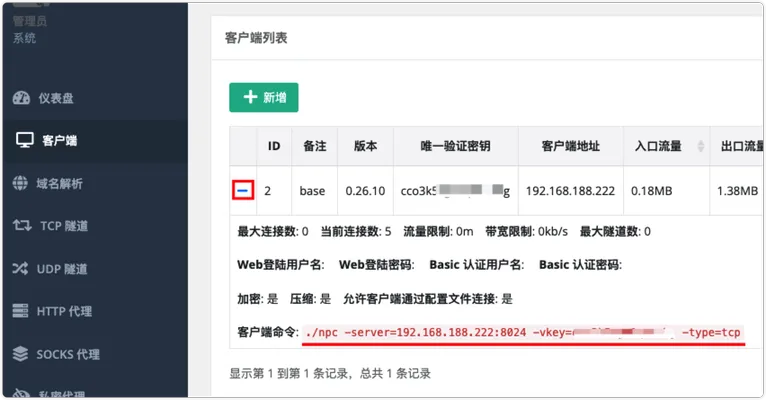766x400 pixels.
Task: Open the HTTP 代理 server icon
Action: point(20,311)
